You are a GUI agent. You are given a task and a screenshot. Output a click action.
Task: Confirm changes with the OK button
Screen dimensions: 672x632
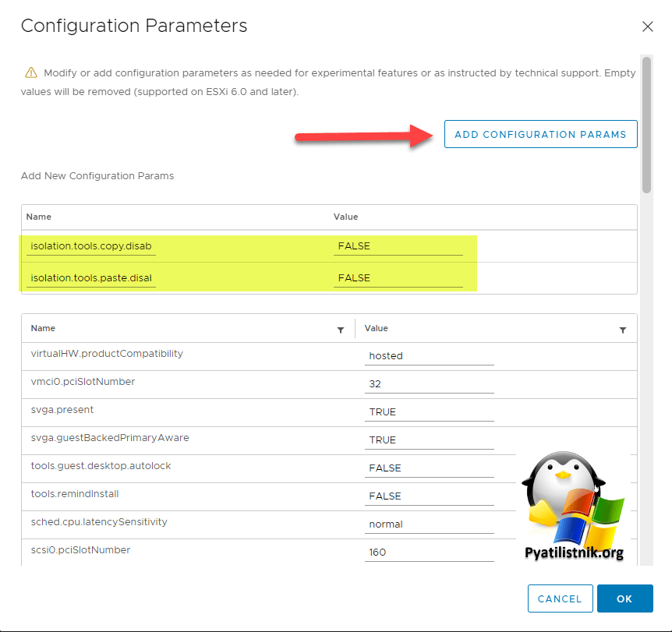click(x=624, y=598)
